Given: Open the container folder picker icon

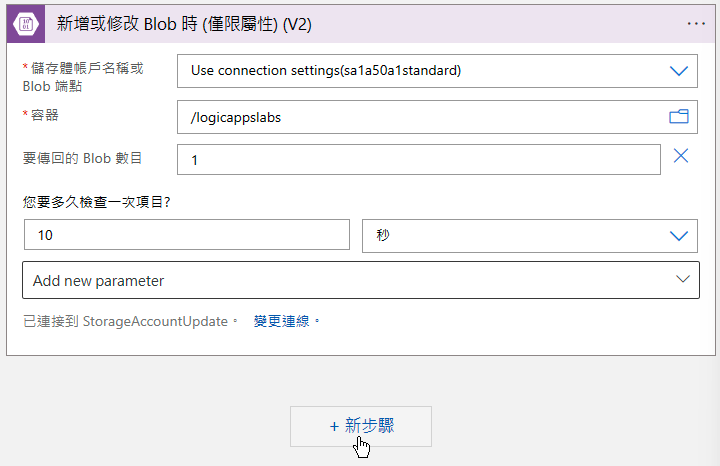Looking at the screenshot, I should (x=679, y=117).
